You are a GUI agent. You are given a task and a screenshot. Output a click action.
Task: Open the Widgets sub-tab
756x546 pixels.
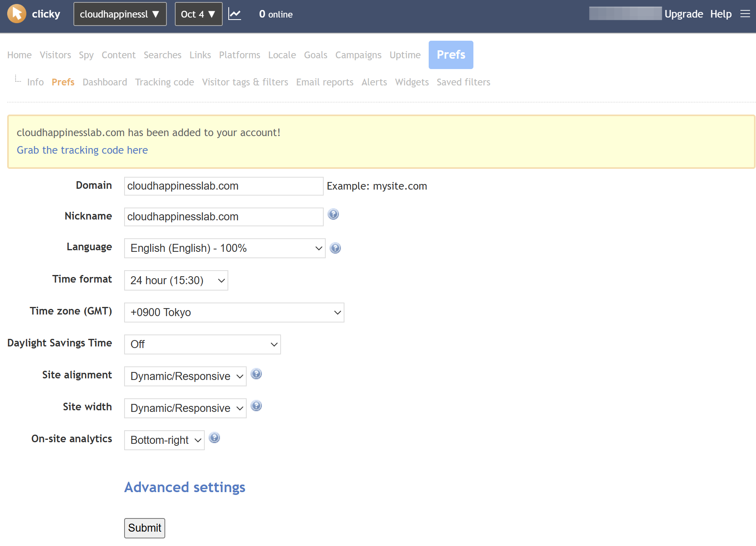pos(412,82)
